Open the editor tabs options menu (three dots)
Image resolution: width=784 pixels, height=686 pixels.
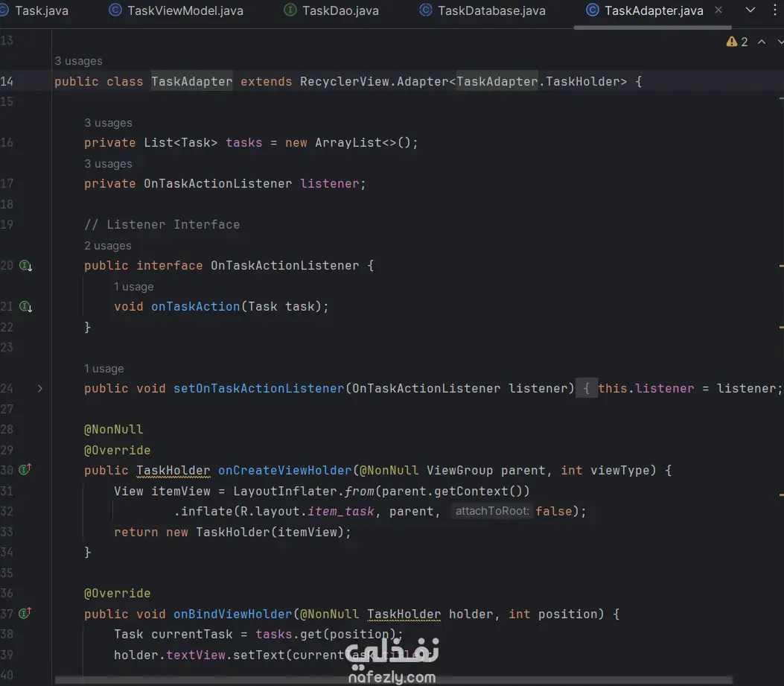tap(775, 10)
